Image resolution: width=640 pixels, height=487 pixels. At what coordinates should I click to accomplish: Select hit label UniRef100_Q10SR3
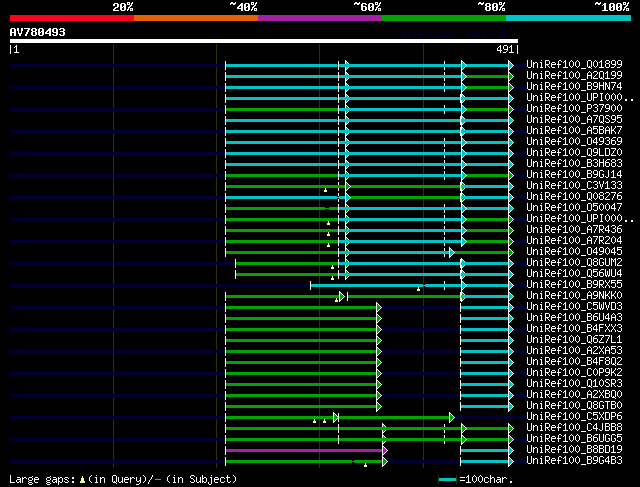click(574, 384)
